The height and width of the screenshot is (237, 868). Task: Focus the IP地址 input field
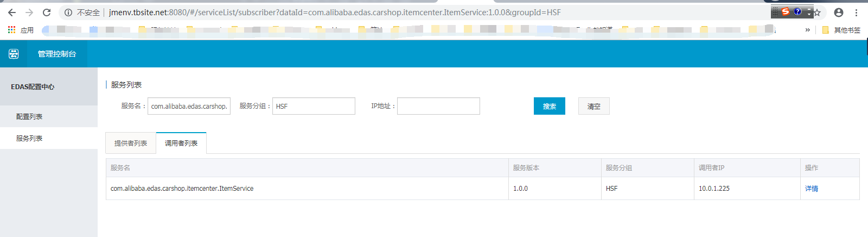tap(438, 106)
